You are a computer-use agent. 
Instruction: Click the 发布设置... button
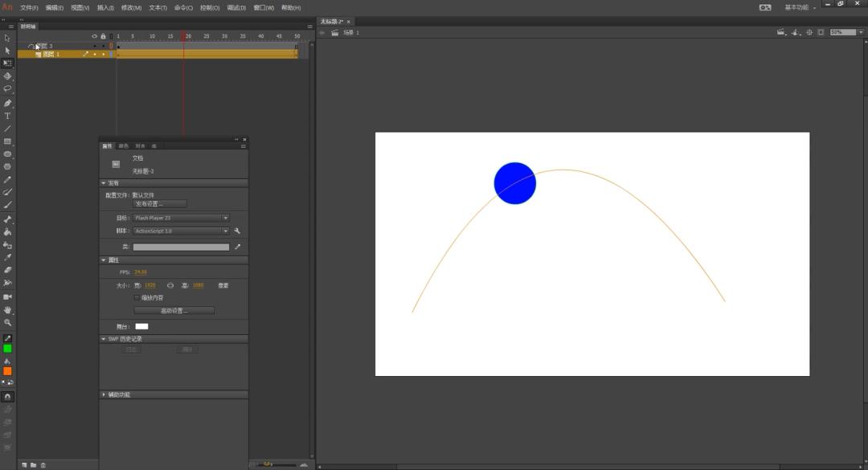tap(159, 204)
